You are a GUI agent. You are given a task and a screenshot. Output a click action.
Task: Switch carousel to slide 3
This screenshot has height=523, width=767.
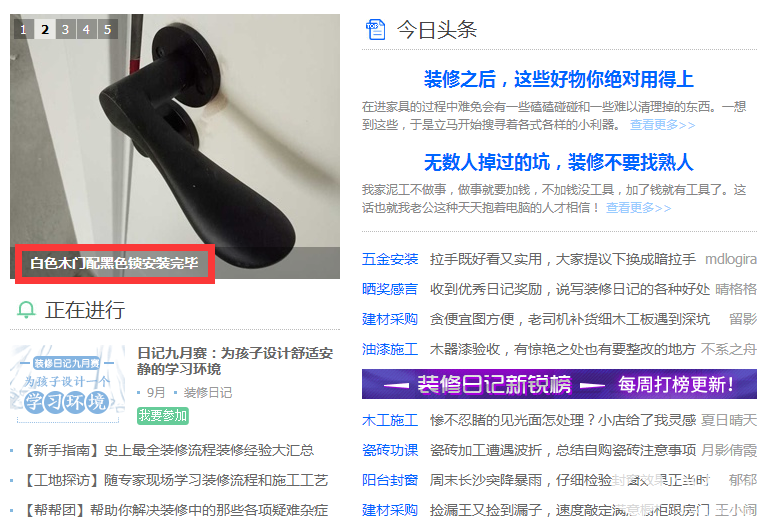pos(66,29)
